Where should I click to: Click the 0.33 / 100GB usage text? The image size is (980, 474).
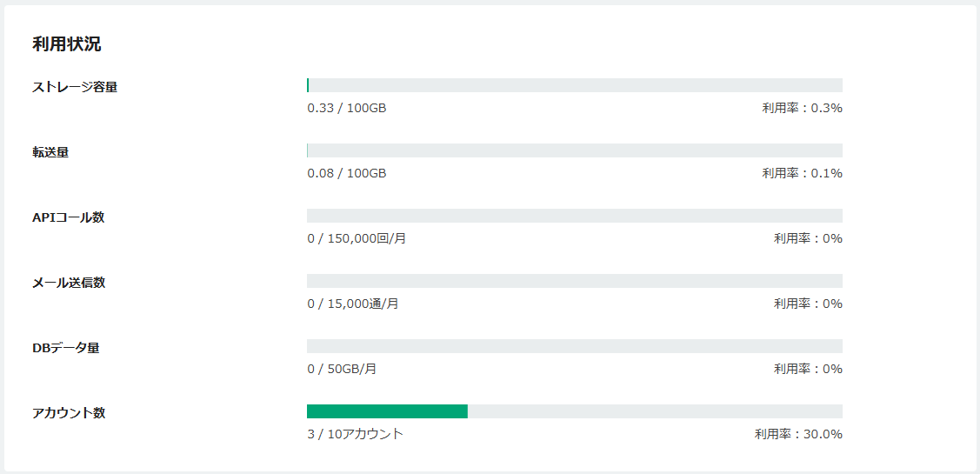(x=347, y=108)
